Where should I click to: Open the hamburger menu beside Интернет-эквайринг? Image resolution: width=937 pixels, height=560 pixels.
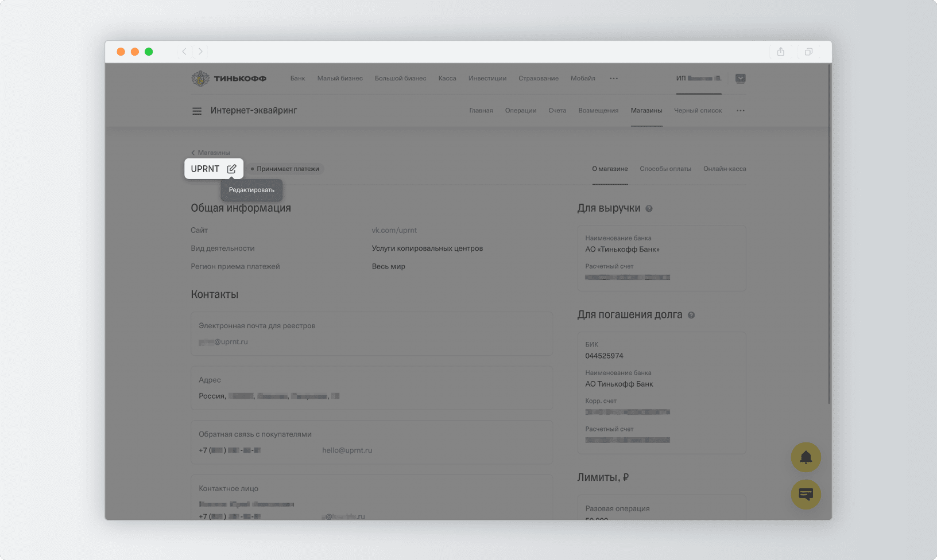(197, 111)
